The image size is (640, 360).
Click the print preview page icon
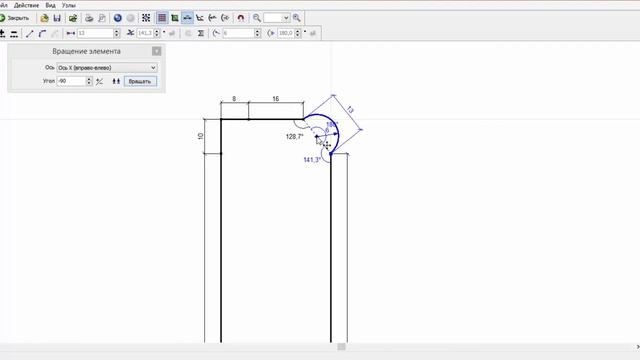point(102,18)
